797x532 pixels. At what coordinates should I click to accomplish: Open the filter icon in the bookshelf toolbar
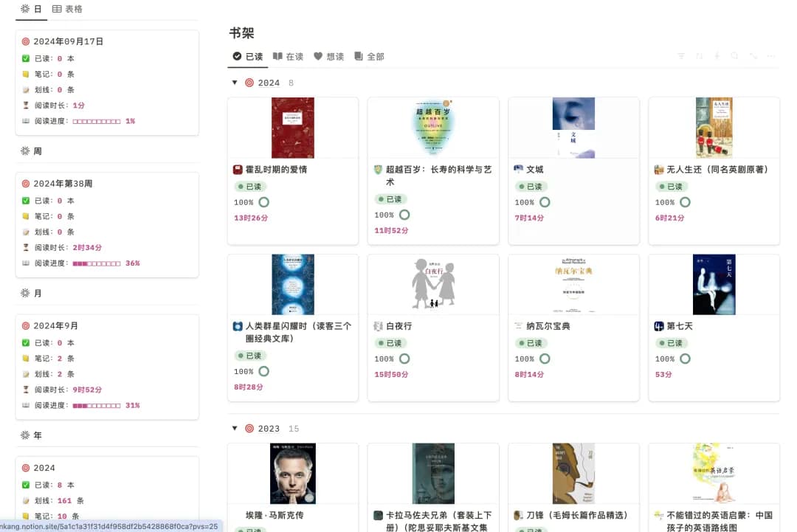tap(680, 56)
